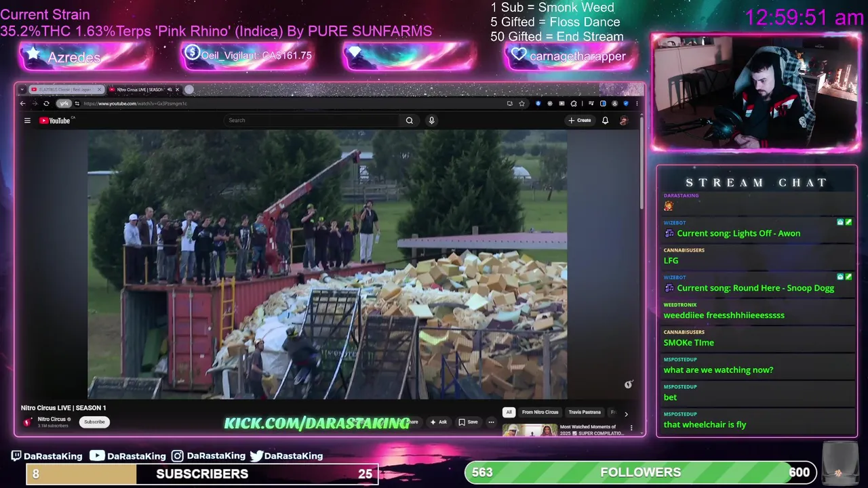
Task: Click chat message 'that wheelchair is fly'
Action: (x=705, y=424)
